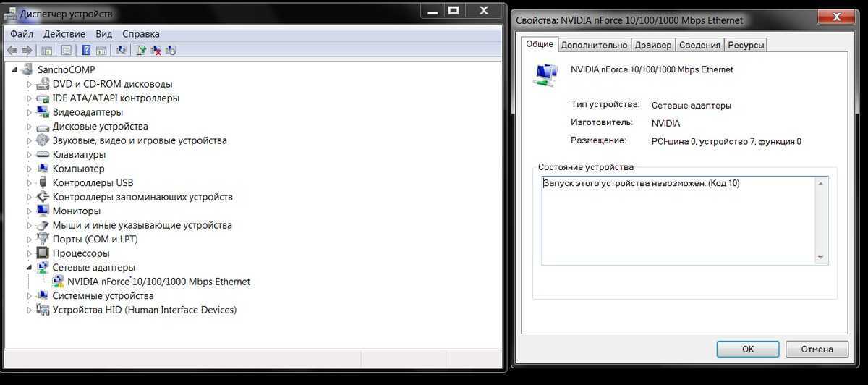Open the Файл menu
This screenshot has height=385, width=868.
coord(22,34)
